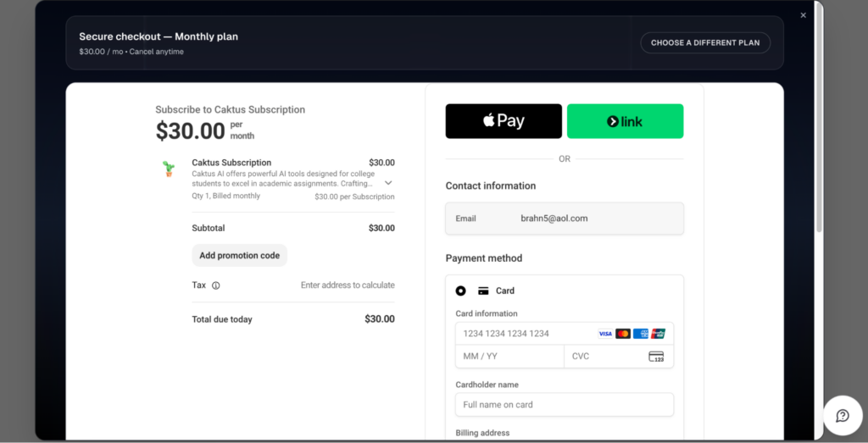
Task: Click the 'Billing address' label
Action: click(482, 433)
